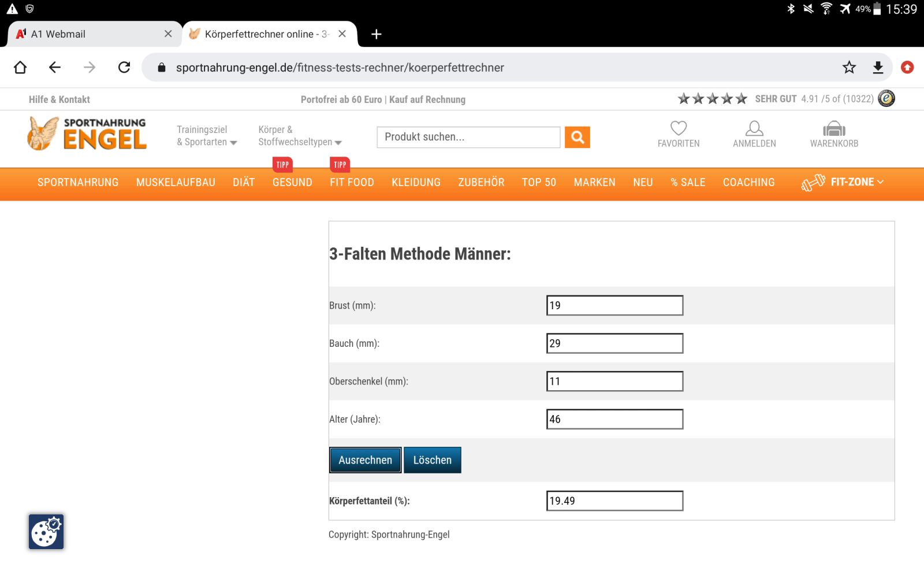Tap the browser download icon
Screen dimensions: 924x578
point(878,68)
